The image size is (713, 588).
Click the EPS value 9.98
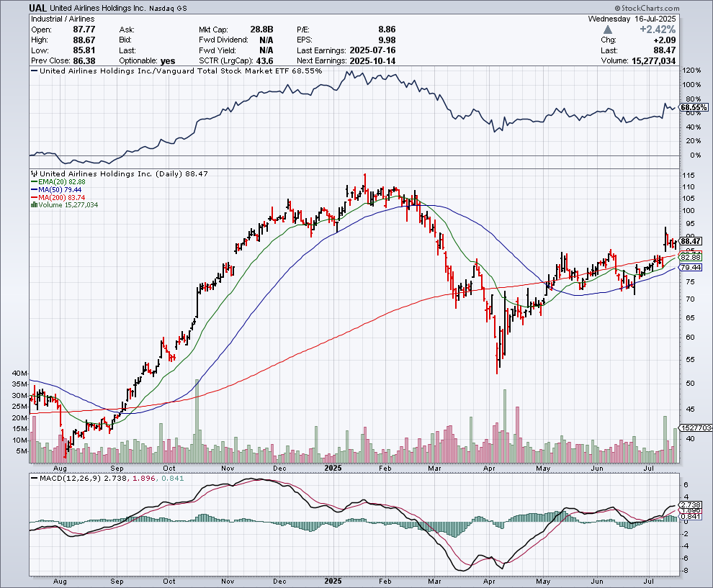(387, 40)
